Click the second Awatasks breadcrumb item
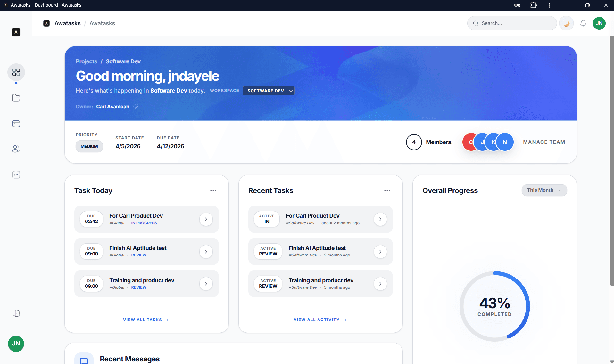Image resolution: width=614 pixels, height=364 pixels. coord(102,23)
